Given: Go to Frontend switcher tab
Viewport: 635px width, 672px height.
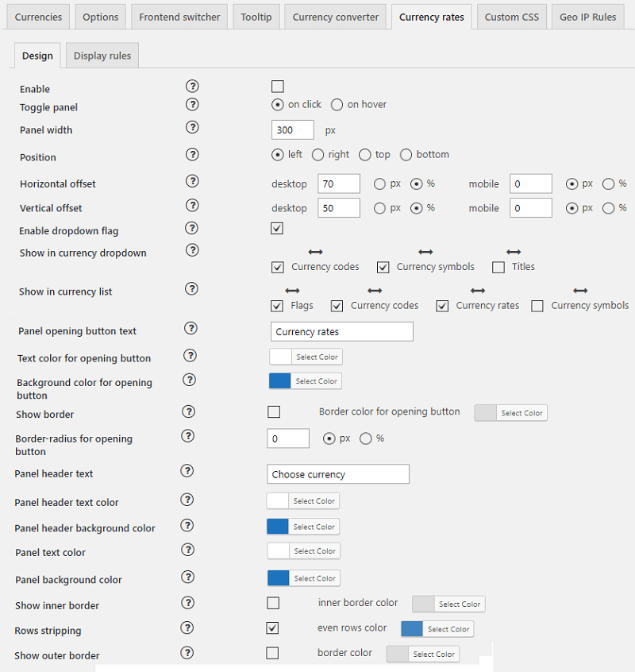Looking at the screenshot, I should coord(179,17).
